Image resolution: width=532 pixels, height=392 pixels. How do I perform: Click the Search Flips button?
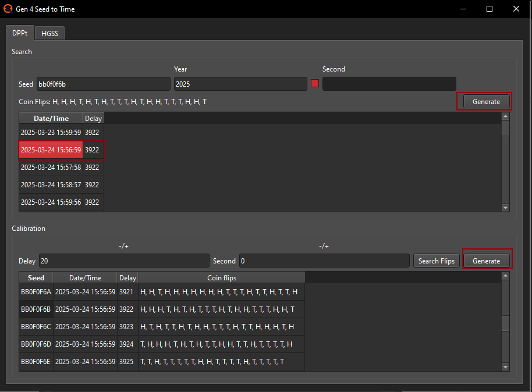(437, 261)
